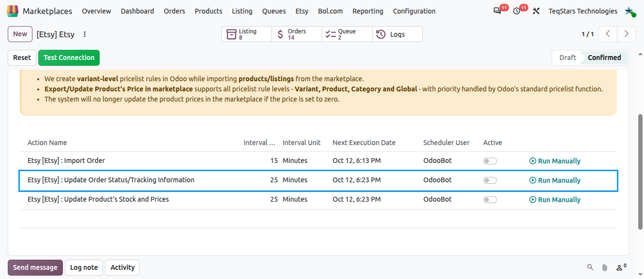Open the Configuration menu
Viewport: 644px width, 279px height.
pyautogui.click(x=414, y=11)
